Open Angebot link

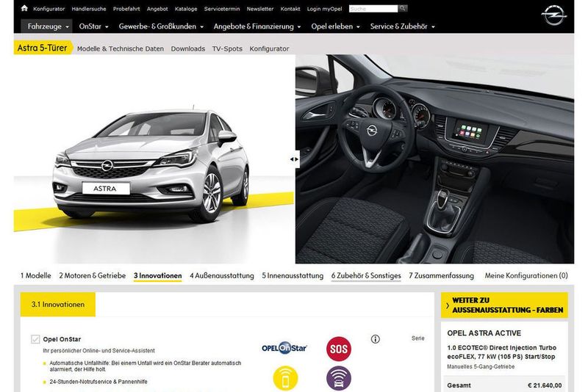[157, 9]
